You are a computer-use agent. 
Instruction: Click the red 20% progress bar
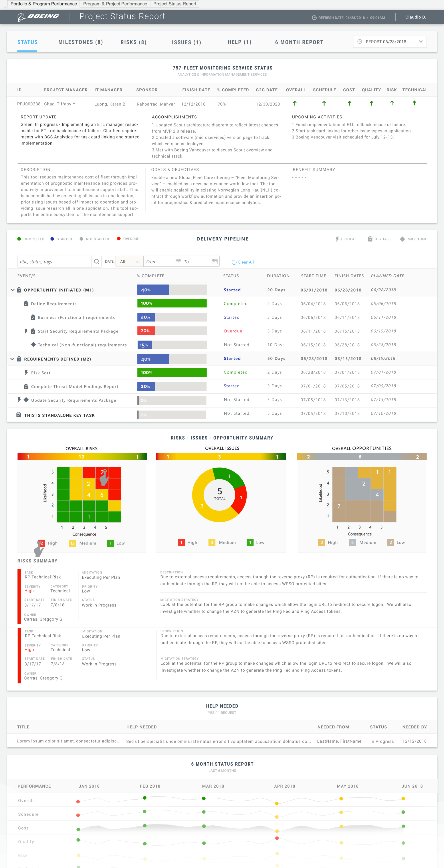pos(146,331)
